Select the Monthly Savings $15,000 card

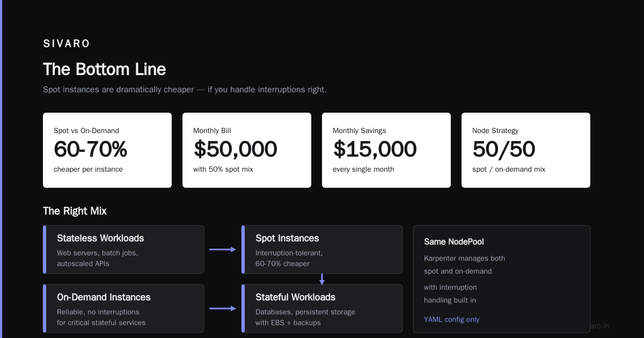pyautogui.click(x=386, y=150)
